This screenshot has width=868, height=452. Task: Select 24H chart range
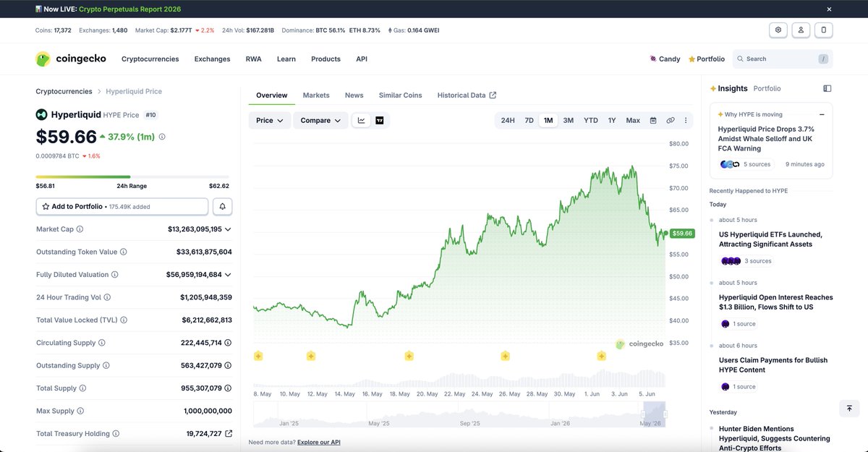pyautogui.click(x=508, y=120)
